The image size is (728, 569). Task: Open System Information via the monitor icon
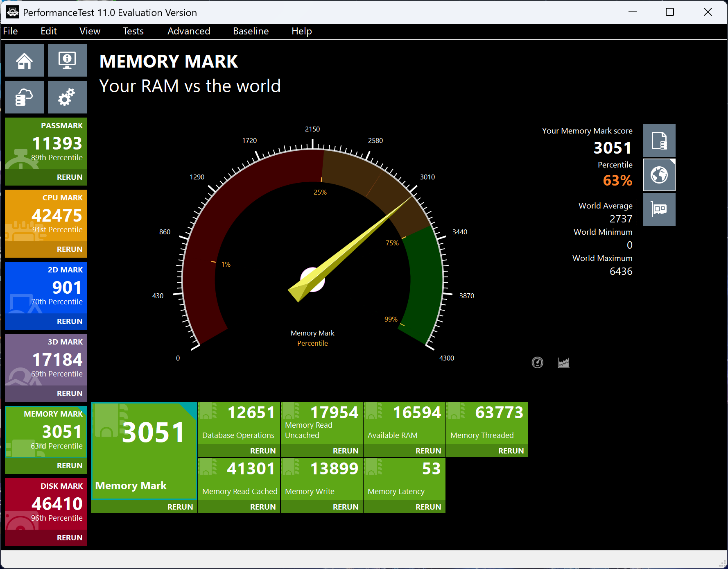67,60
